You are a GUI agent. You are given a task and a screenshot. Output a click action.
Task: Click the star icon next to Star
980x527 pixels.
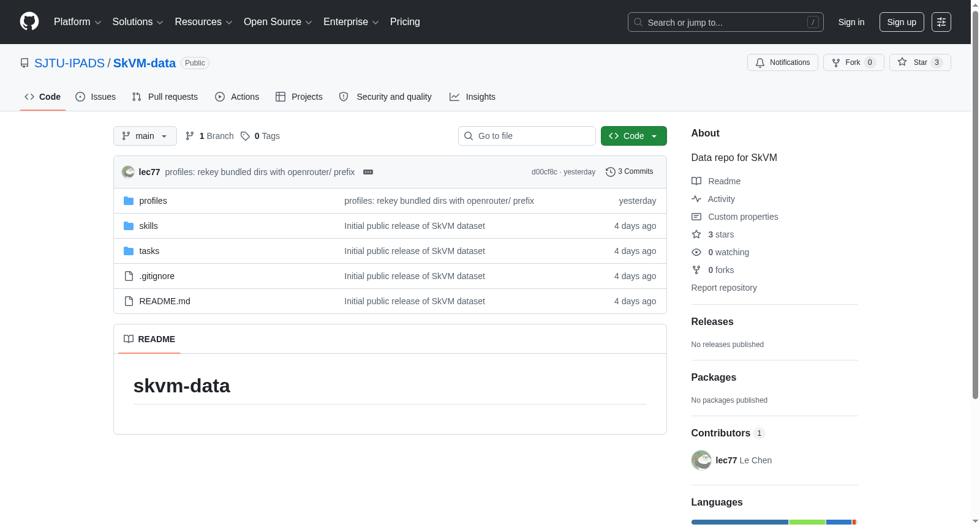click(902, 62)
